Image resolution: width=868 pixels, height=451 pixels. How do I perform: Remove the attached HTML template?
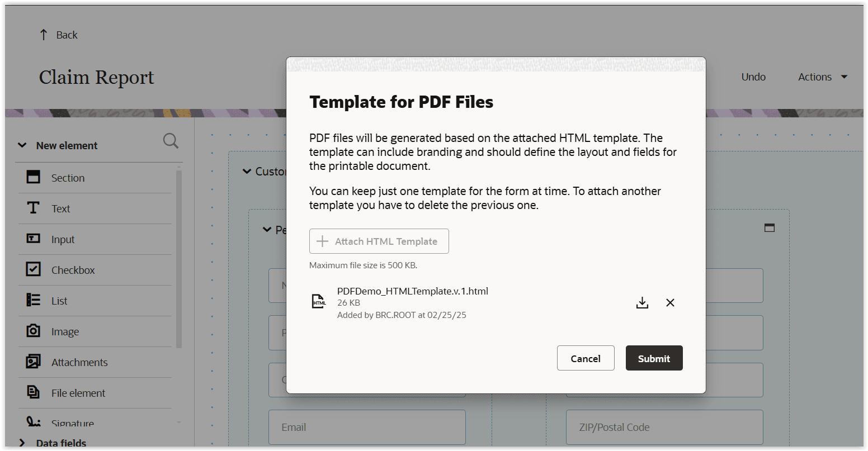pos(670,303)
